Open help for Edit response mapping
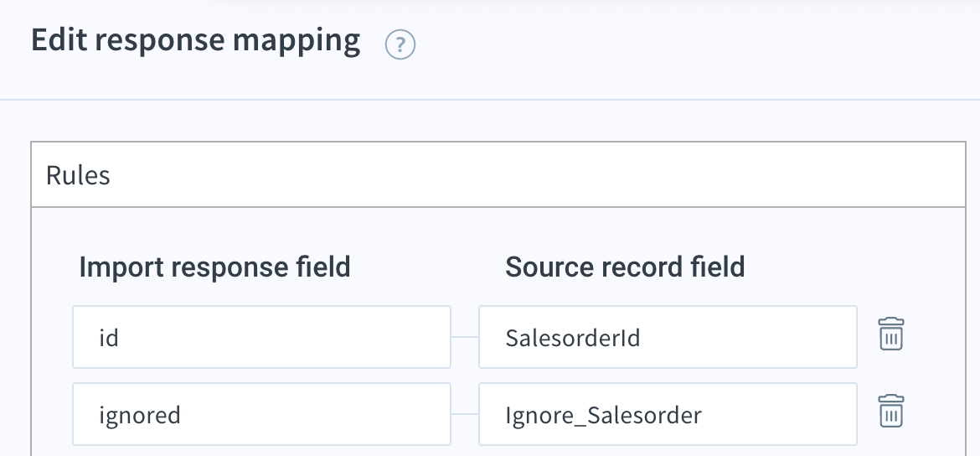The width and height of the screenshot is (980, 456). [x=400, y=45]
